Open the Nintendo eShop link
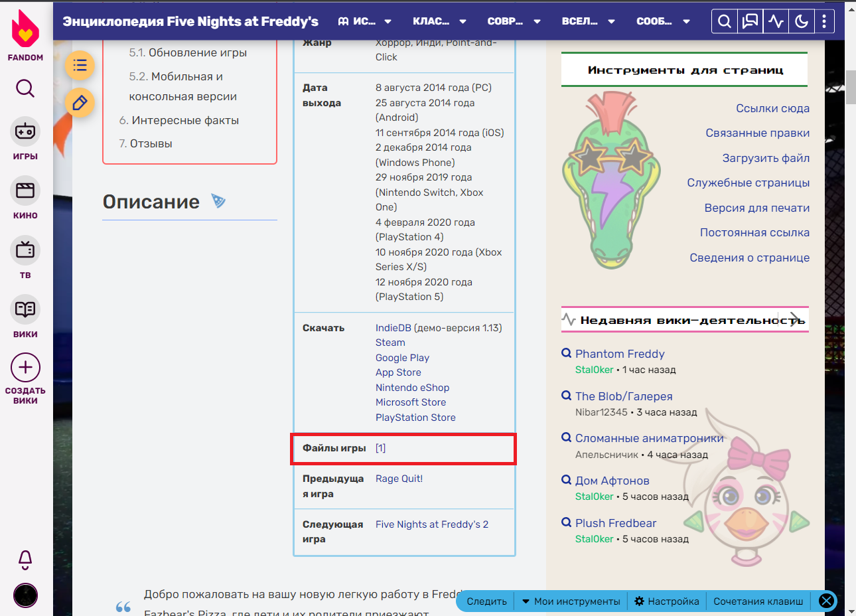Screen dimensions: 856x616 coord(412,388)
